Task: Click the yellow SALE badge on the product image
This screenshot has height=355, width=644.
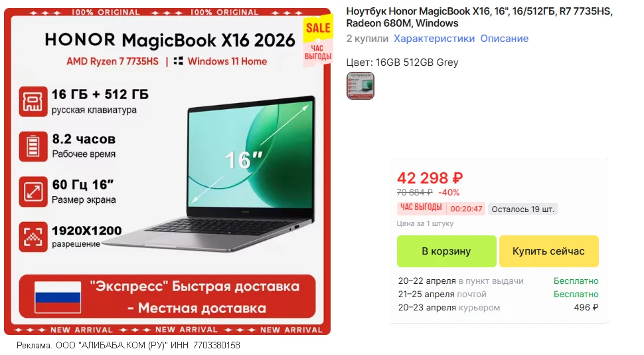Action: click(x=318, y=28)
